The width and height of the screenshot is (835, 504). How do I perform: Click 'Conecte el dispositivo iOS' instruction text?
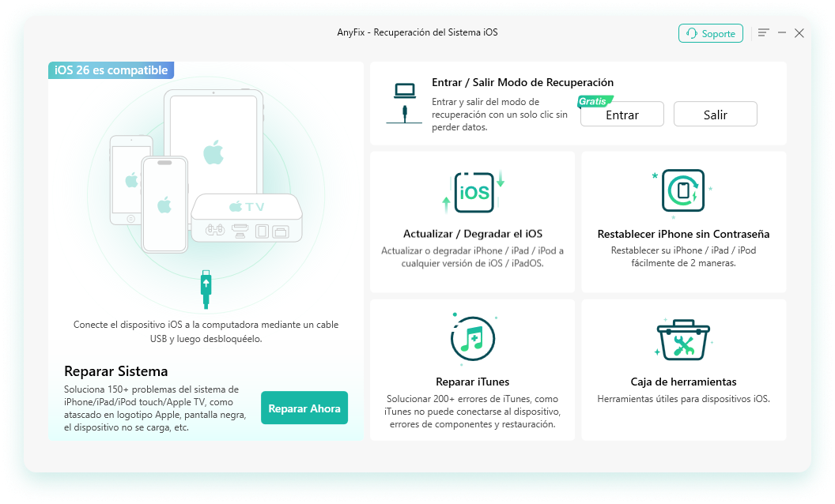pos(206,332)
